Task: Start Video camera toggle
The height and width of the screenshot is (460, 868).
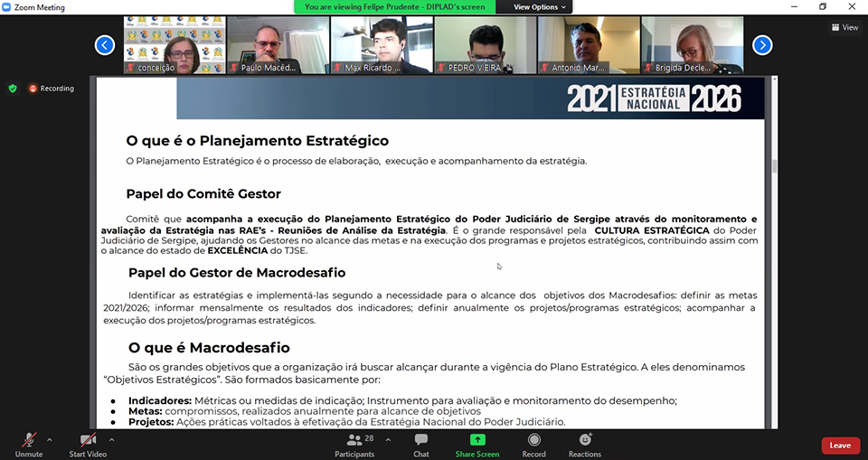Action: point(89,440)
